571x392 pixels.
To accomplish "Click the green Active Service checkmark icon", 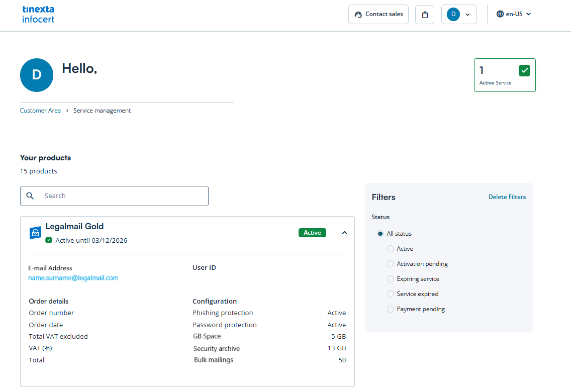I will (524, 70).
